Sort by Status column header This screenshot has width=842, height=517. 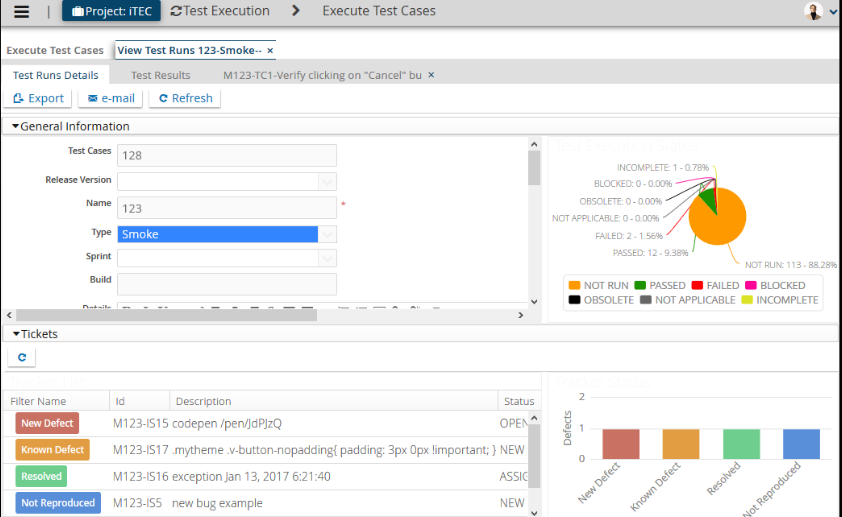[519, 401]
